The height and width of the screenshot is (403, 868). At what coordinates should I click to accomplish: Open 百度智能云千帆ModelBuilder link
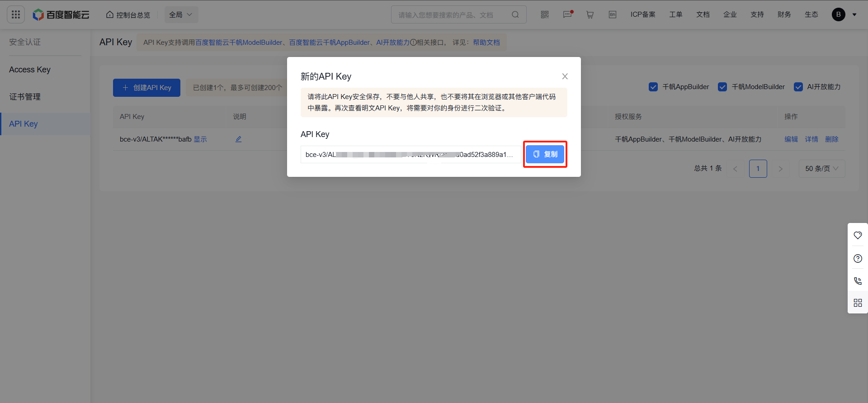coord(239,43)
